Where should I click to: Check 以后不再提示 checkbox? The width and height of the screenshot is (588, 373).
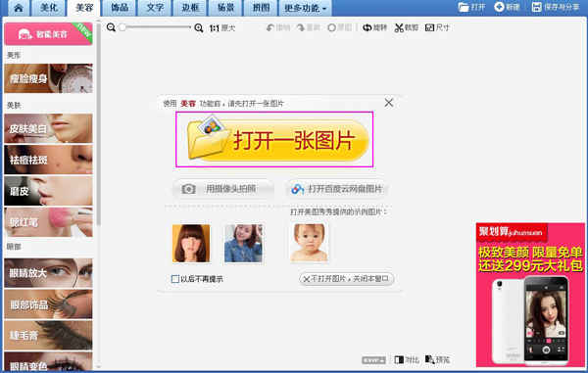pyautogui.click(x=174, y=279)
